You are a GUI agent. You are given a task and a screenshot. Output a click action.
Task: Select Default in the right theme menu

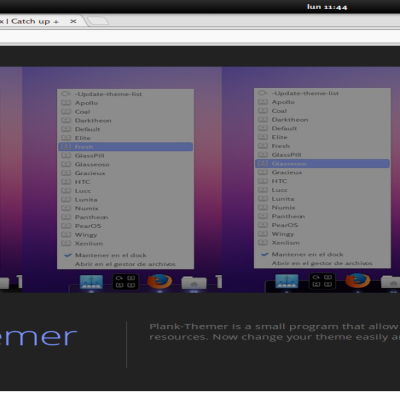[x=322, y=128]
